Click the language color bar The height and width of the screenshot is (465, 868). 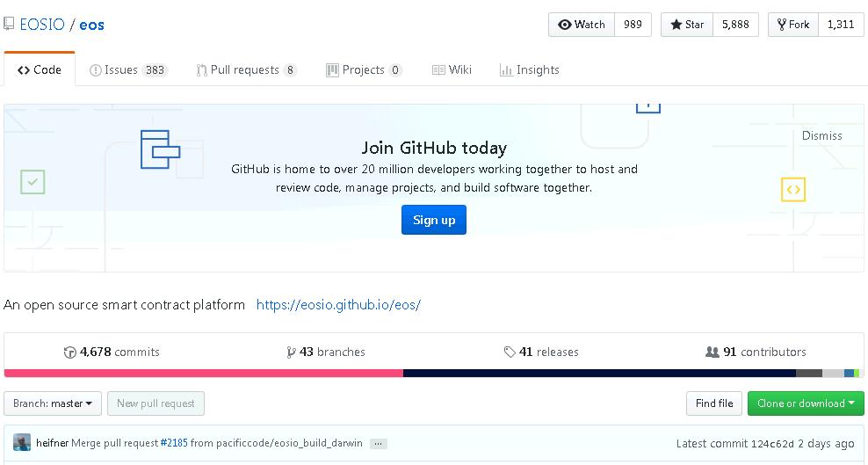[x=434, y=374]
